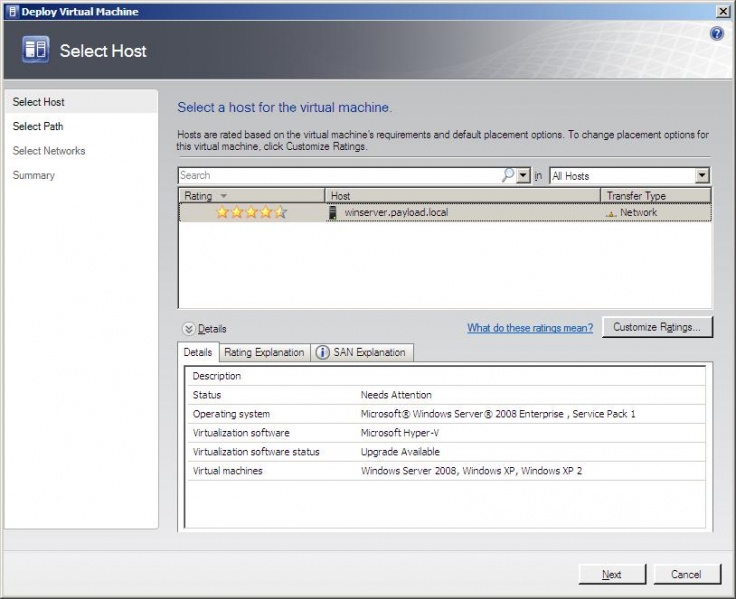Click the SAN Explanation info icon

[x=323, y=352]
